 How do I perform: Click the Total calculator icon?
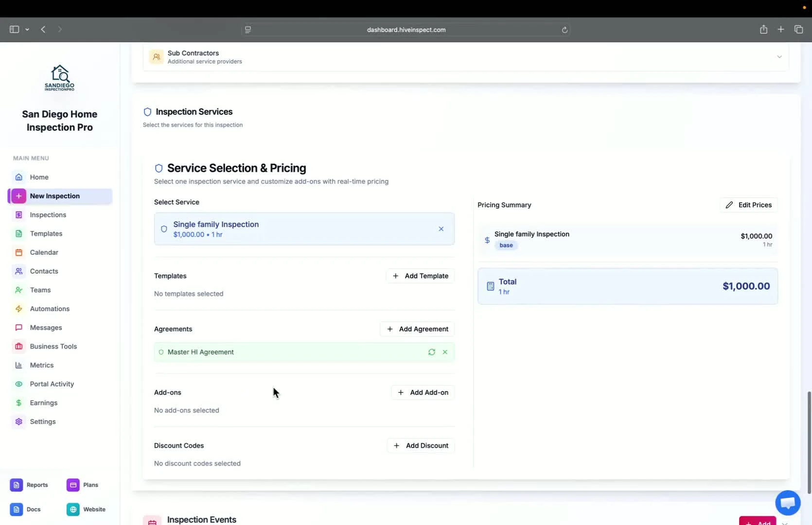pyautogui.click(x=491, y=286)
